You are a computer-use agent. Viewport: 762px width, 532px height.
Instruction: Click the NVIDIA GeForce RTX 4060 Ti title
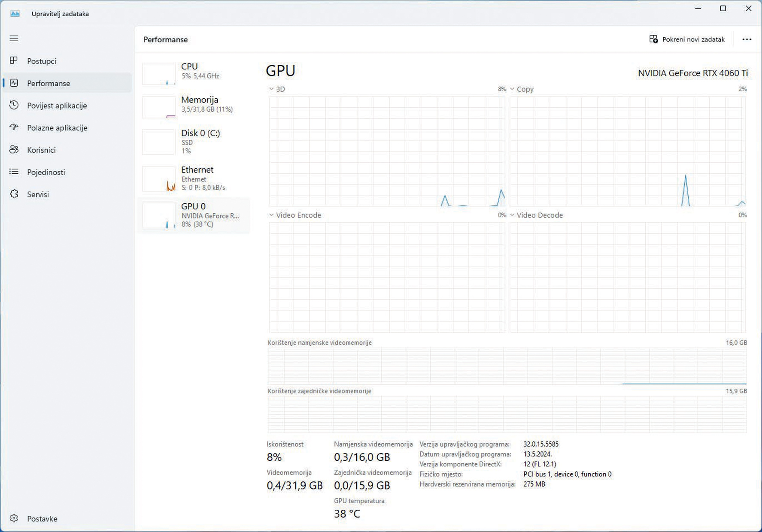(692, 73)
